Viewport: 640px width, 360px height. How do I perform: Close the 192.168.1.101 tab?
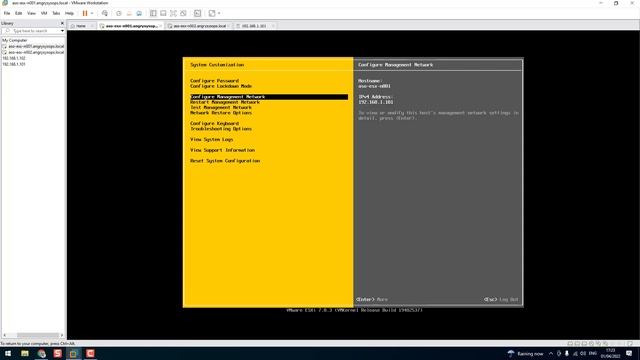[x=273, y=26]
